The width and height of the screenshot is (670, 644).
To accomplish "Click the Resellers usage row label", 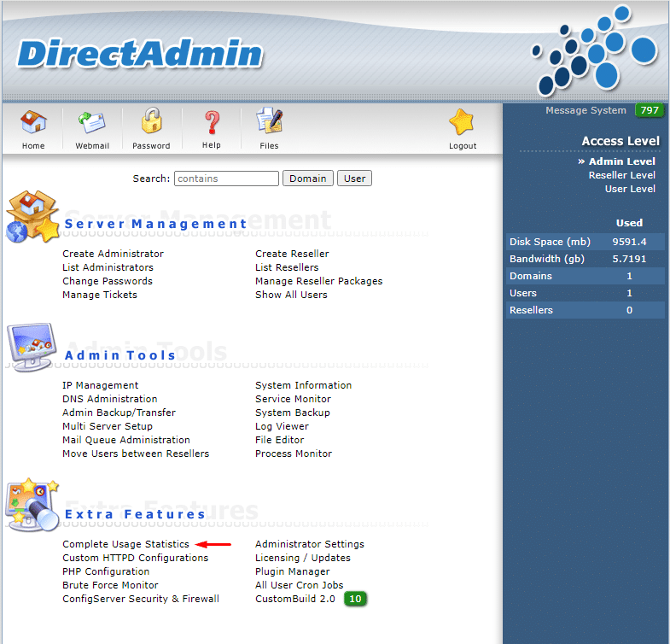I will (x=531, y=310).
